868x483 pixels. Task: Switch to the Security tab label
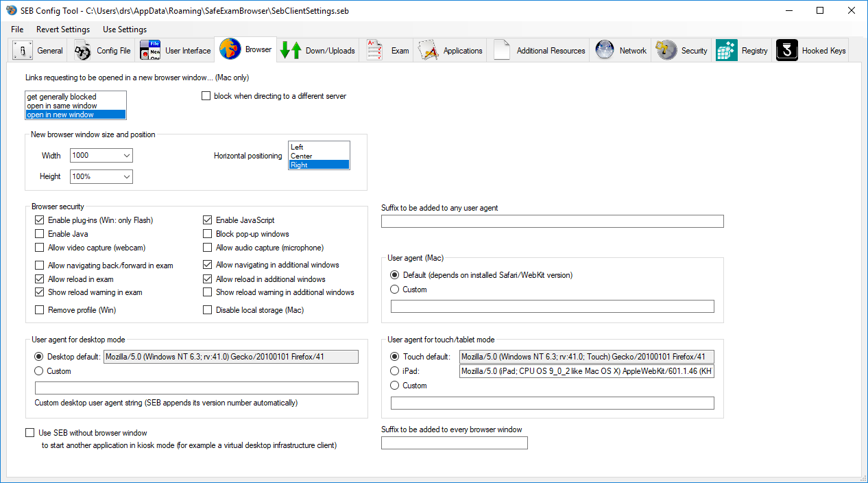coord(695,51)
